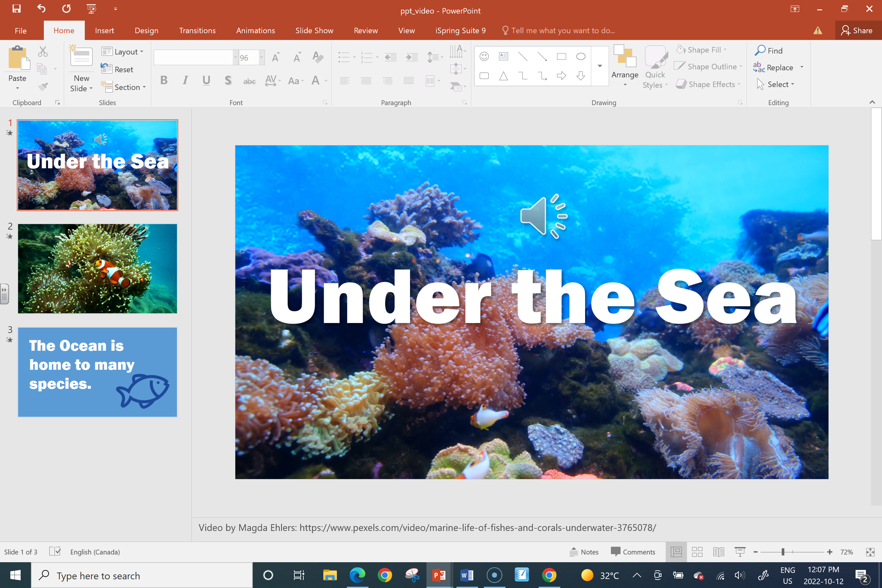Viewport: 882px width, 588px height.
Task: Undo the last action
Action: pyautogui.click(x=42, y=9)
